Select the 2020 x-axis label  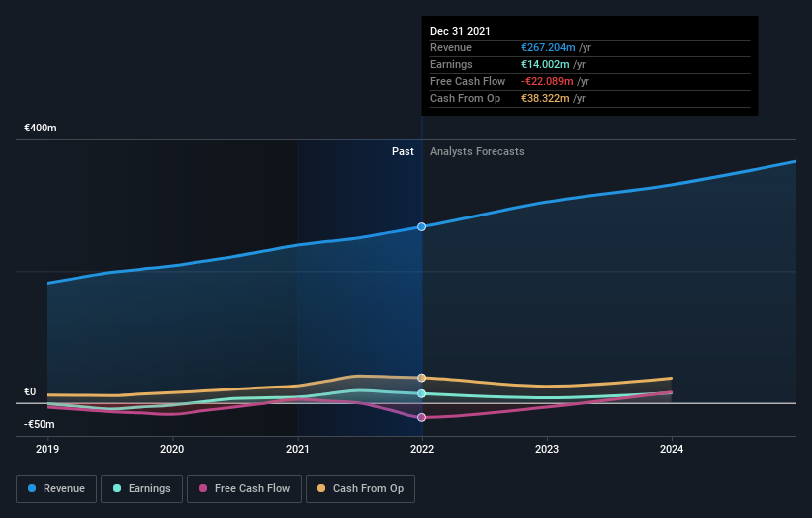pyautogui.click(x=172, y=449)
